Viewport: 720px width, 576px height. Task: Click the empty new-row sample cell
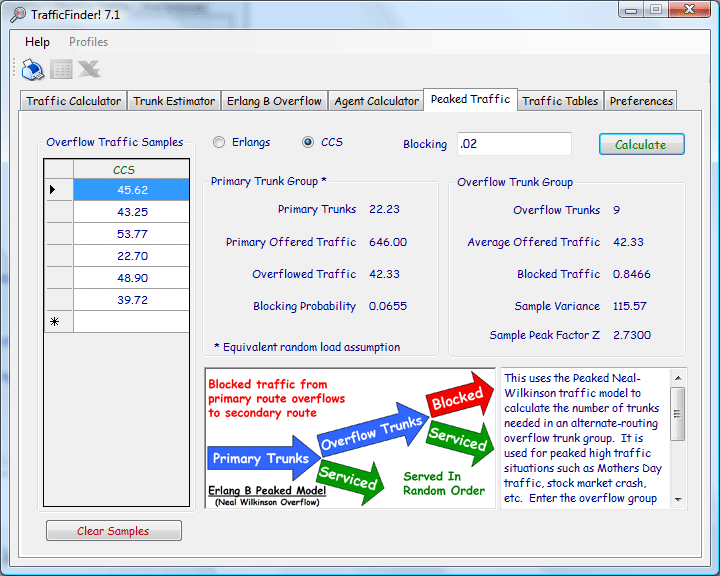click(x=131, y=322)
